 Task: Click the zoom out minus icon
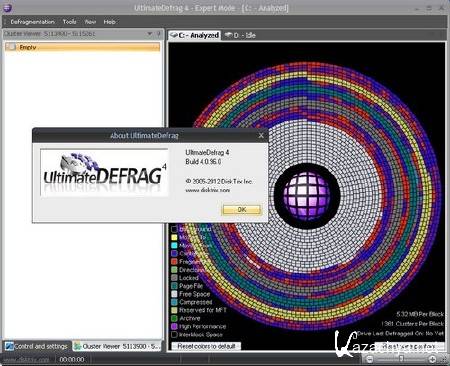click(x=369, y=359)
